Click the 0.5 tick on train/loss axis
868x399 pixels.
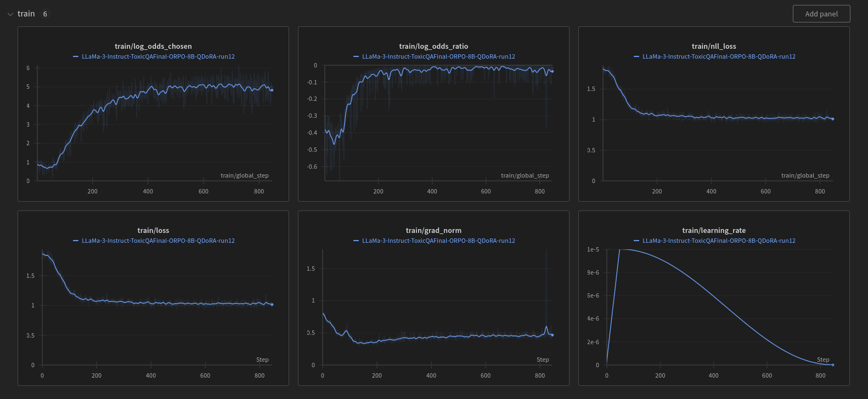[31, 335]
